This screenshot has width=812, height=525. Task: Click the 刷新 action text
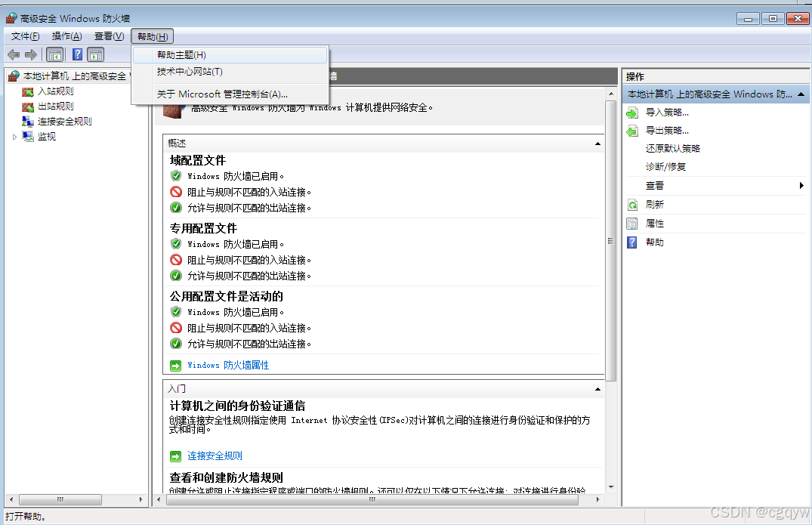(655, 205)
